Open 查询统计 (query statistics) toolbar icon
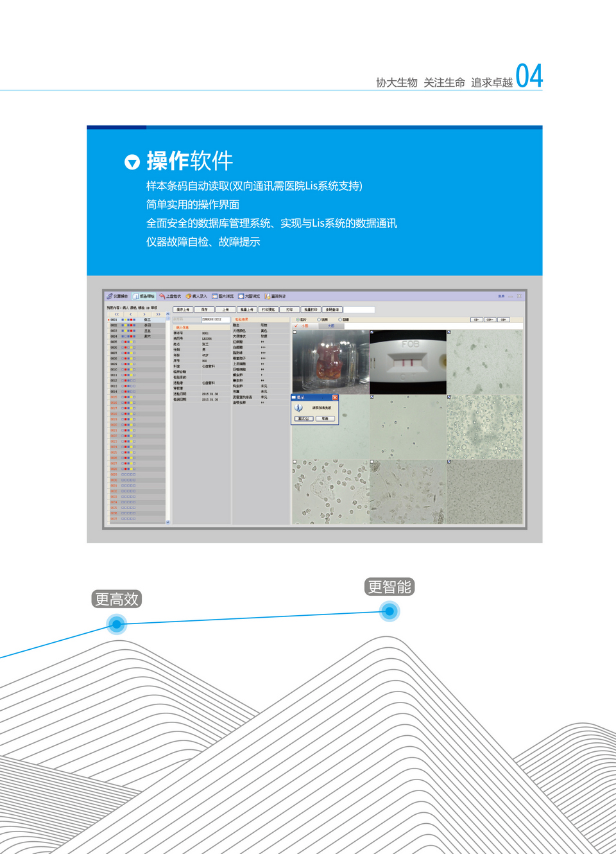The image size is (616, 854). 268,297
